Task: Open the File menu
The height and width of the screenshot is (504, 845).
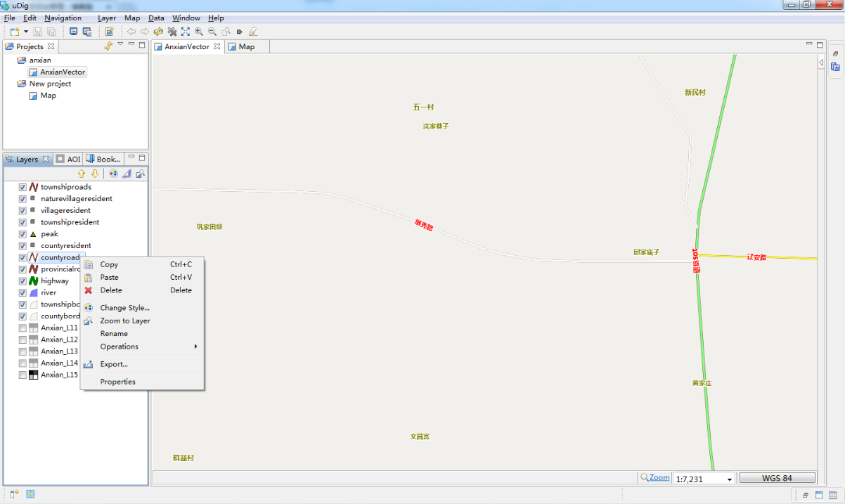Action: 10,18
